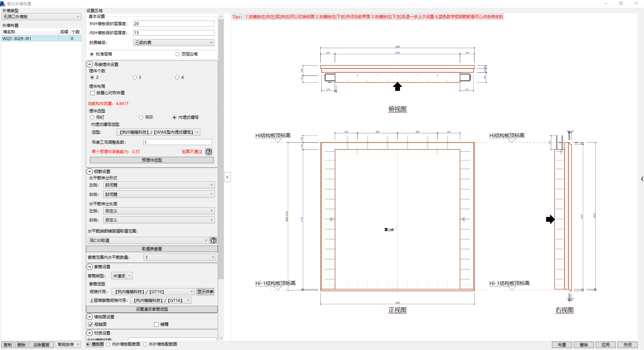Collapse the 吊装埋件设置 section
Viewport: 644px width, 350px height.
pyautogui.click(x=90, y=64)
